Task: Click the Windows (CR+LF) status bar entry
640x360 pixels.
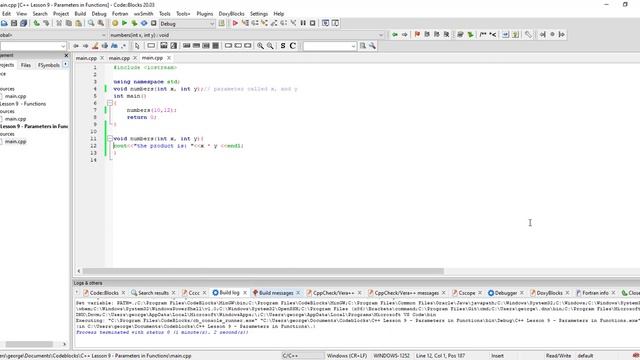Action: click(347, 356)
